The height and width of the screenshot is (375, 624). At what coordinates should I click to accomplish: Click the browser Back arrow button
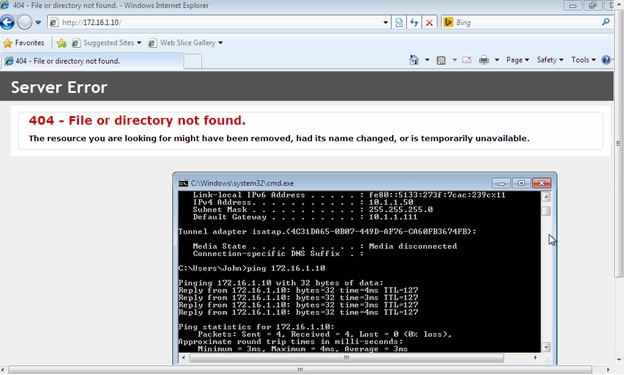point(7,22)
